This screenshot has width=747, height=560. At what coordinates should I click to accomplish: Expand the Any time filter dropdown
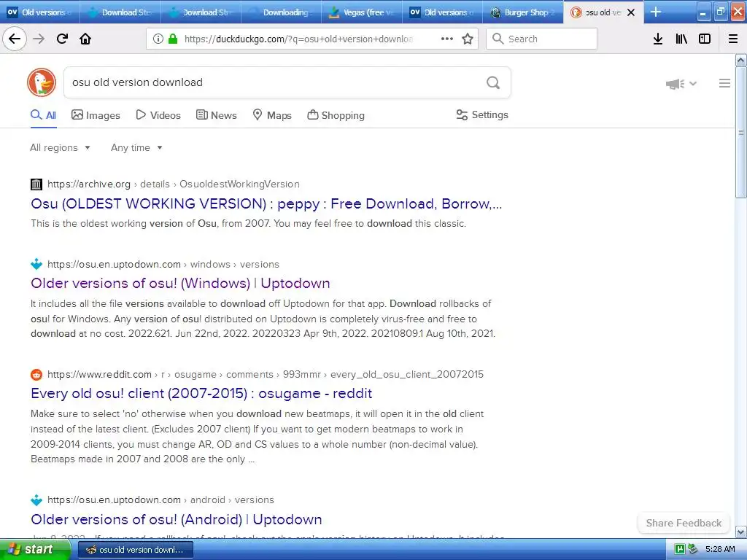[136, 147]
